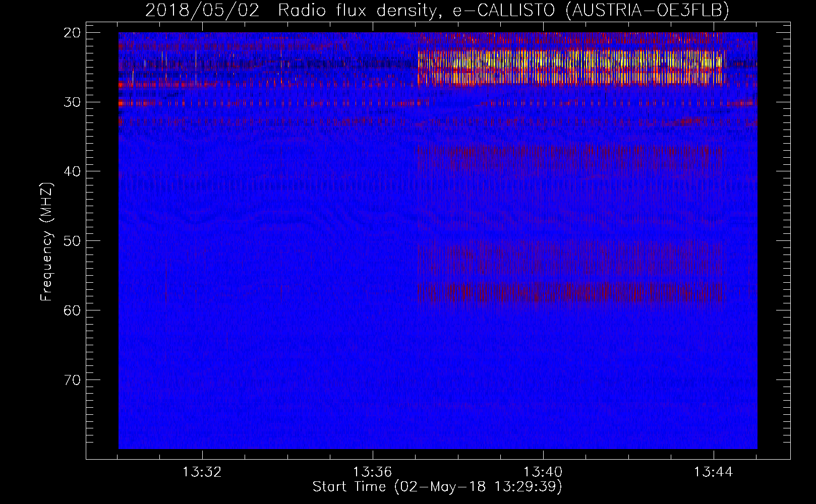Click the 50 frequency tick label
Image resolution: width=816 pixels, height=504 pixels.
[x=73, y=241]
